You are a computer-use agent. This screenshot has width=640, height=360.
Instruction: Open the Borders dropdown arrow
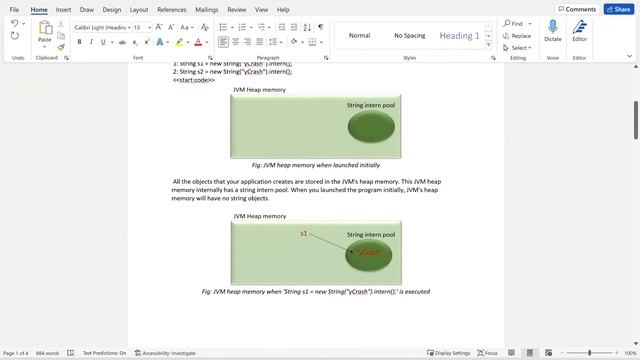(x=322, y=42)
